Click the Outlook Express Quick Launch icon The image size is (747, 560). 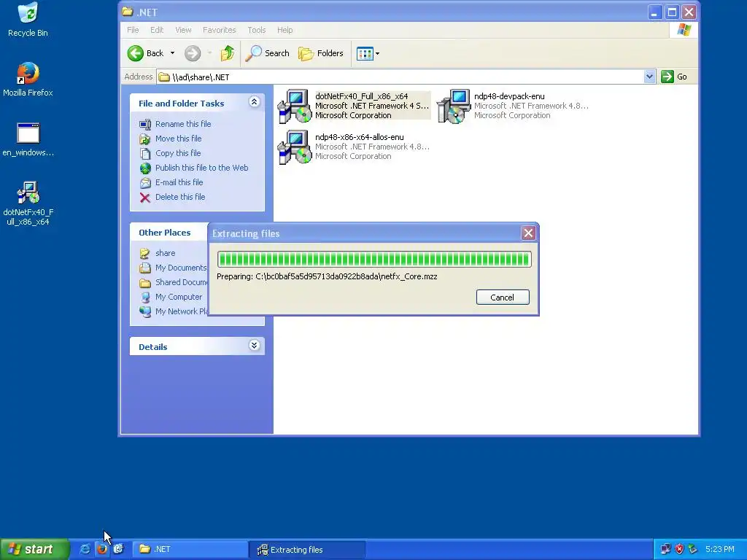pyautogui.click(x=118, y=549)
